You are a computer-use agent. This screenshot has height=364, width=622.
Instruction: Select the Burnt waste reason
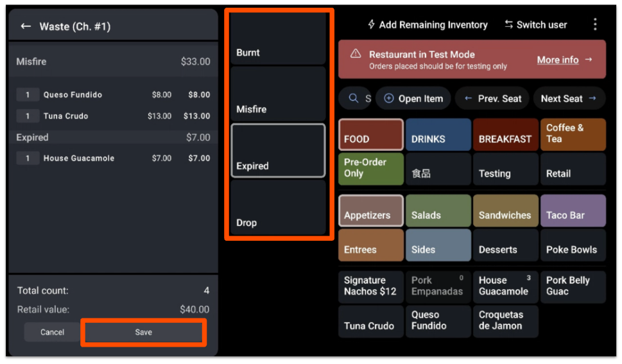point(278,39)
